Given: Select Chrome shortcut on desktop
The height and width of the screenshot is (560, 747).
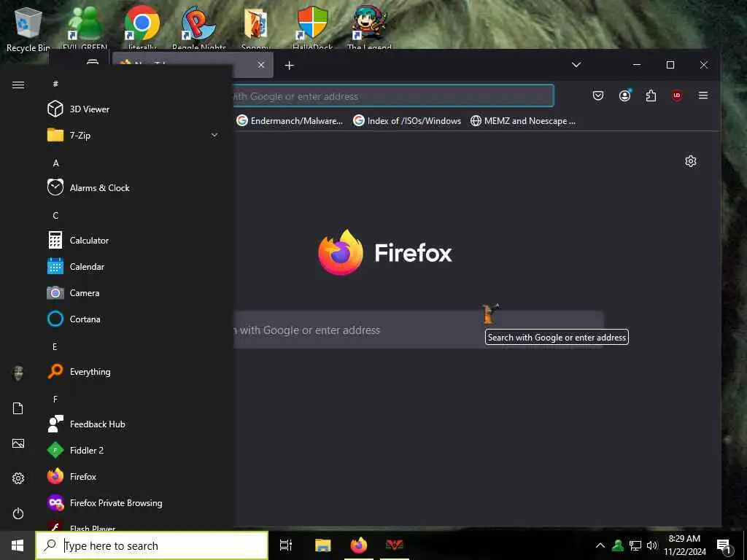Looking at the screenshot, I should [142, 28].
